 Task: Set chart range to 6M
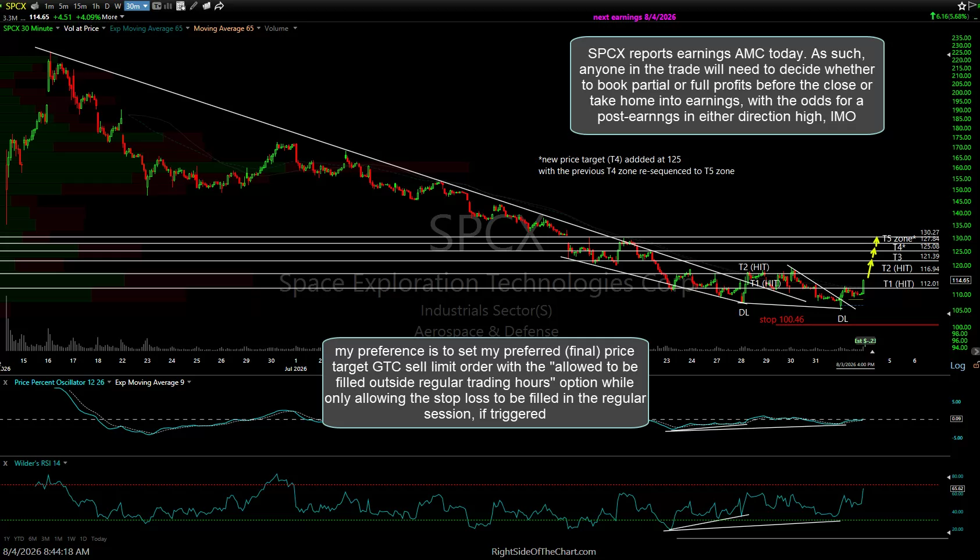pos(33,539)
